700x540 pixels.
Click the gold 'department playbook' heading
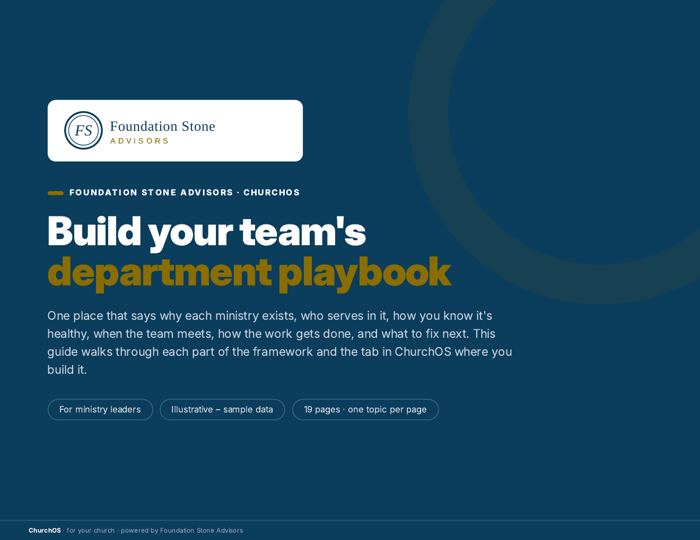click(249, 273)
